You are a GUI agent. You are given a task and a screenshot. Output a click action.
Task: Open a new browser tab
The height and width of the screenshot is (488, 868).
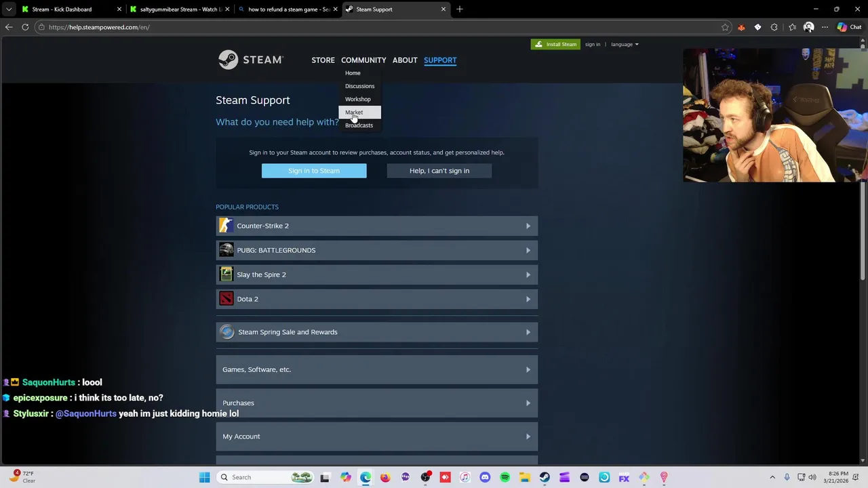[460, 9]
